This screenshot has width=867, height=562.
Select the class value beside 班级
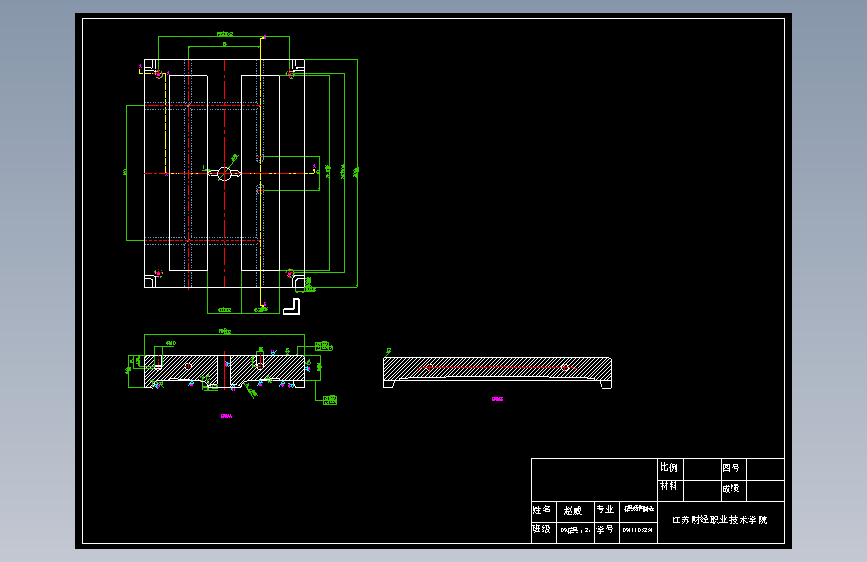pos(575,530)
